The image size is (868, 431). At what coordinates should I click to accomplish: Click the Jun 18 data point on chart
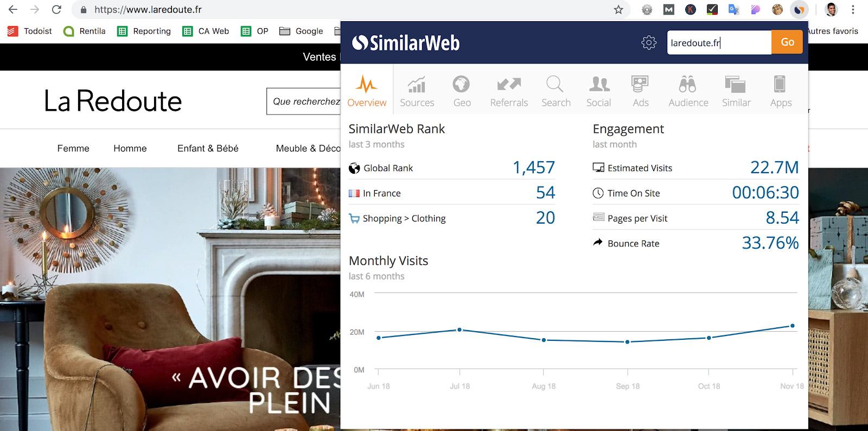point(379,338)
